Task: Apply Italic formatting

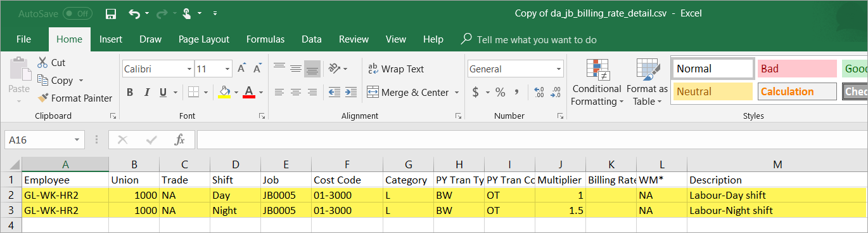Action: (147, 93)
